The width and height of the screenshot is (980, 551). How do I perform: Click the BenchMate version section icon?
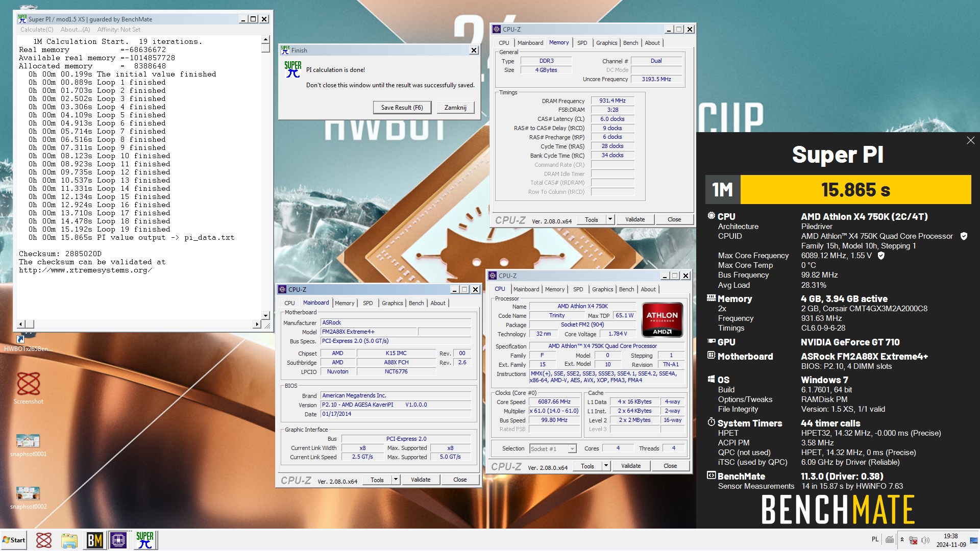click(711, 475)
